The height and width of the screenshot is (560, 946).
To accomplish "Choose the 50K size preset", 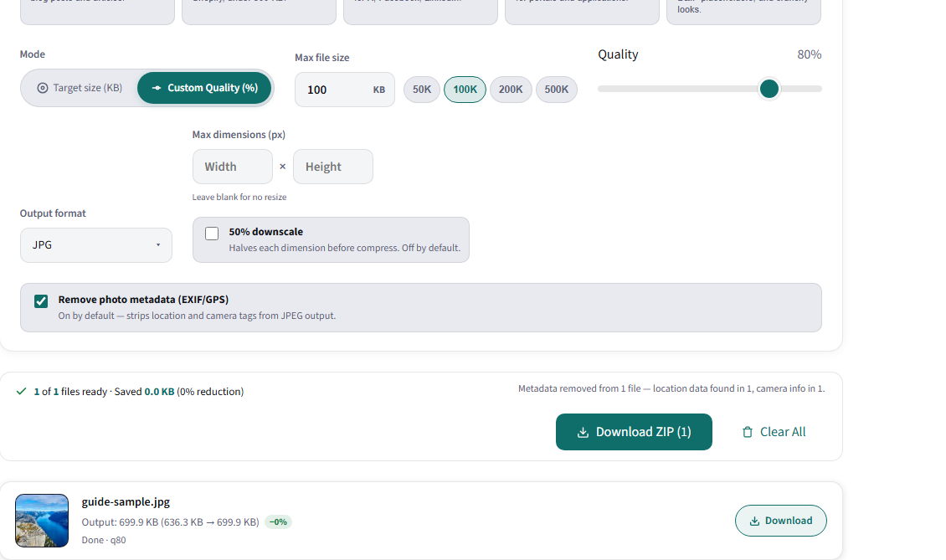I will coord(422,90).
